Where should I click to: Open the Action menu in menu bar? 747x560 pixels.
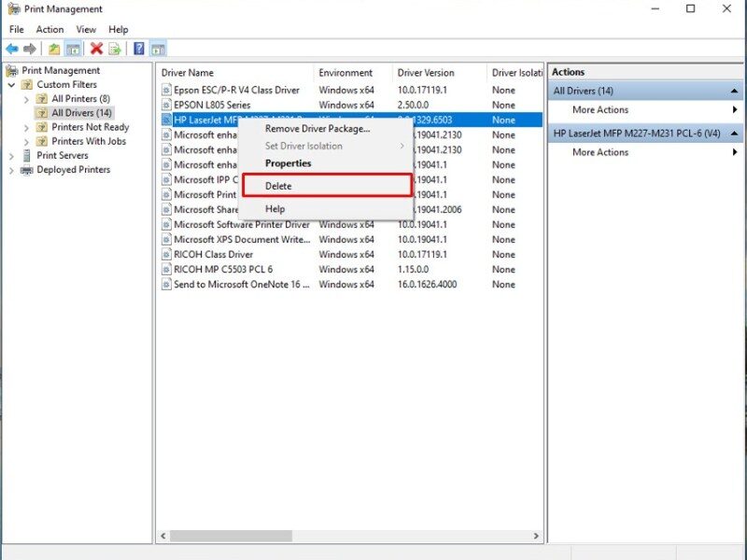(x=49, y=29)
